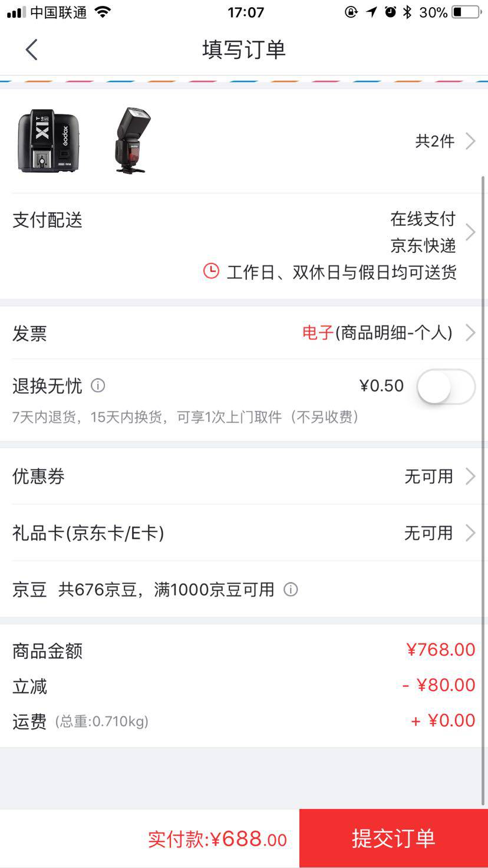The image size is (488, 868).
Task: Tap the battery icon in status bar
Action: (466, 12)
